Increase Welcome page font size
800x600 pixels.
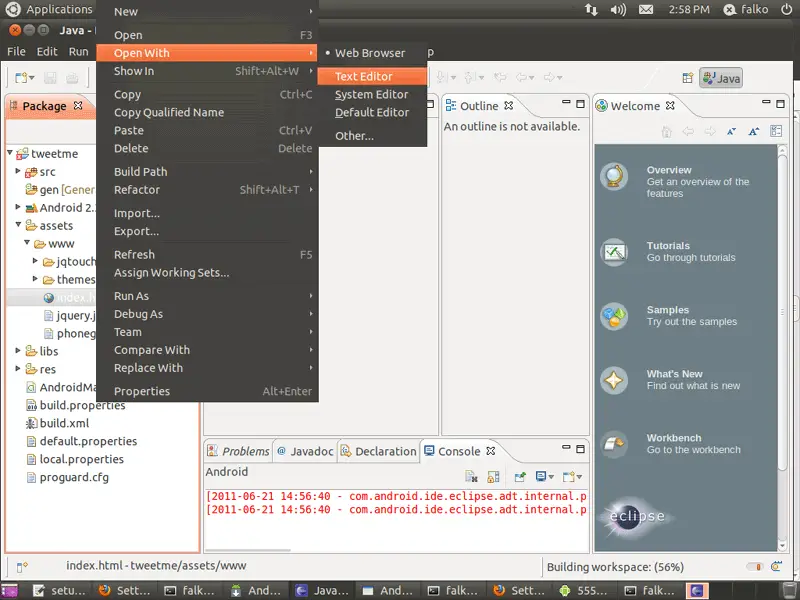(x=754, y=132)
